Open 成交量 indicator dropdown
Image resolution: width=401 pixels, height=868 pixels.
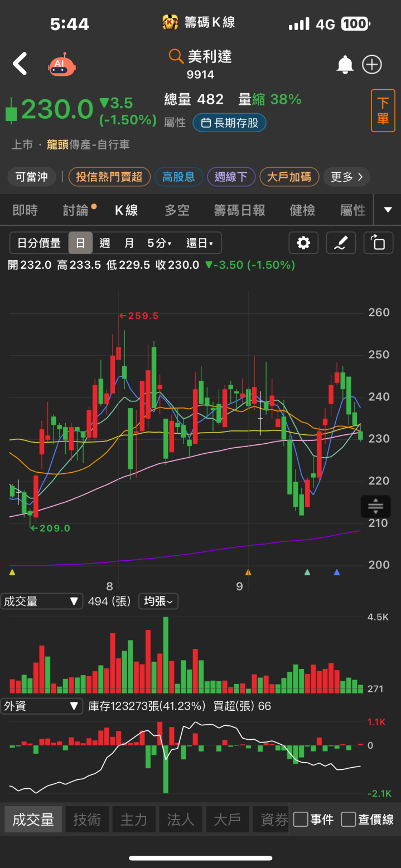point(42,601)
